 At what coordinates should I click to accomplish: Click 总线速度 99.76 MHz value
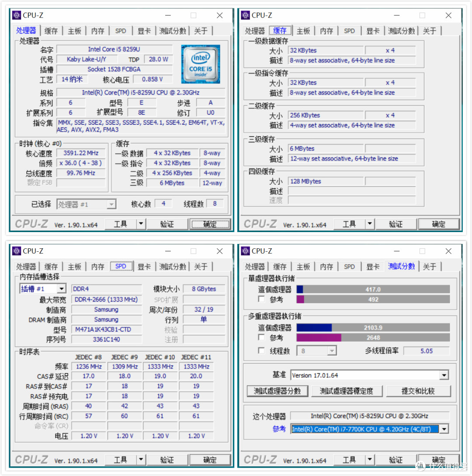coord(81,173)
